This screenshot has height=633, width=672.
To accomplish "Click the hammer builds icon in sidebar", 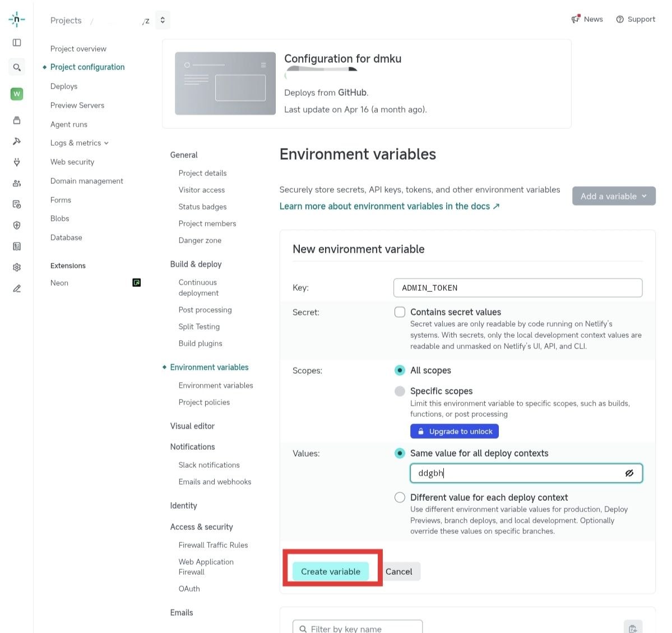I will coord(17,141).
